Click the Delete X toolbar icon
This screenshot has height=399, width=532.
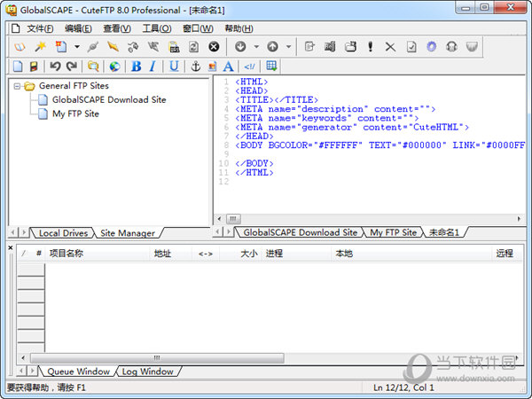pyautogui.click(x=390, y=47)
